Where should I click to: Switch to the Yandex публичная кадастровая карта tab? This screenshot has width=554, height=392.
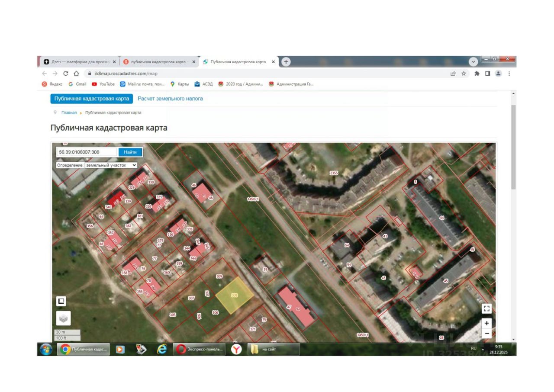click(x=159, y=62)
